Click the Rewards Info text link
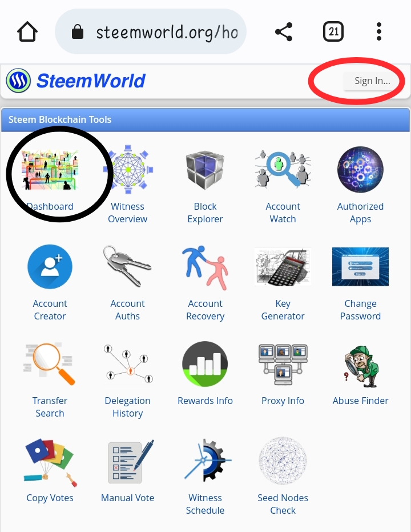 coord(205,401)
